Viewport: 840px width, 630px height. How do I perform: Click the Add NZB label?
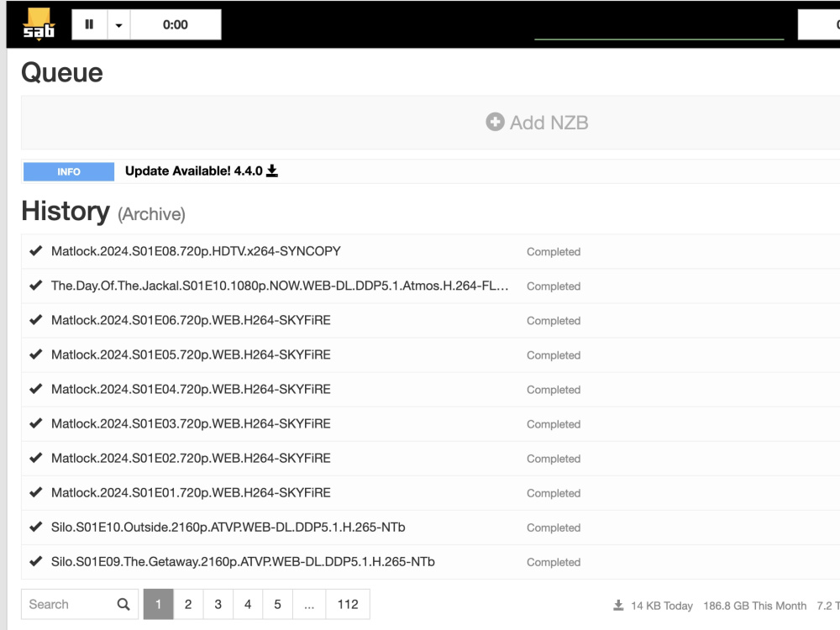(x=549, y=123)
